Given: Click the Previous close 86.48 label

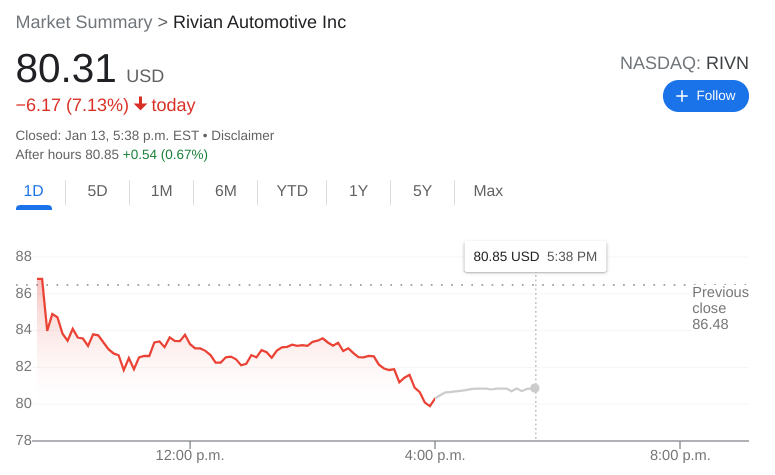Looking at the screenshot, I should [x=720, y=308].
